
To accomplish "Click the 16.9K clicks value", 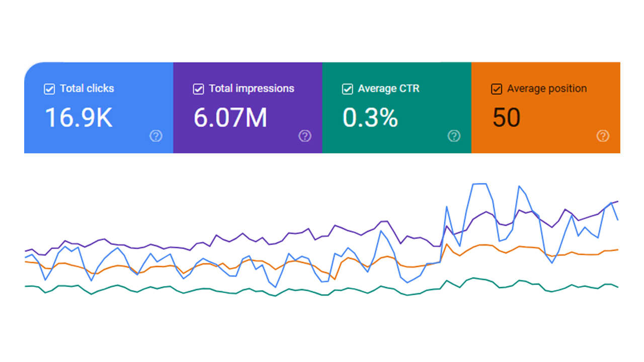I will (78, 117).
